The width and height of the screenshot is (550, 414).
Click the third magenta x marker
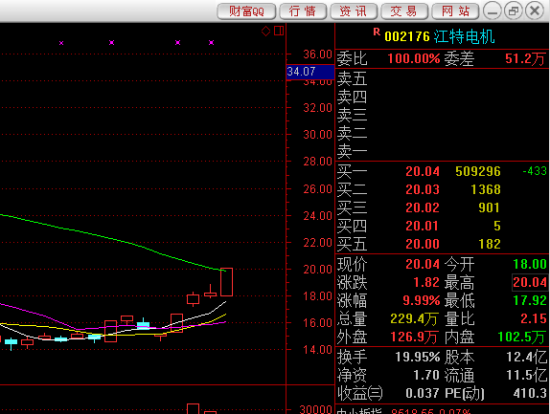tap(178, 42)
